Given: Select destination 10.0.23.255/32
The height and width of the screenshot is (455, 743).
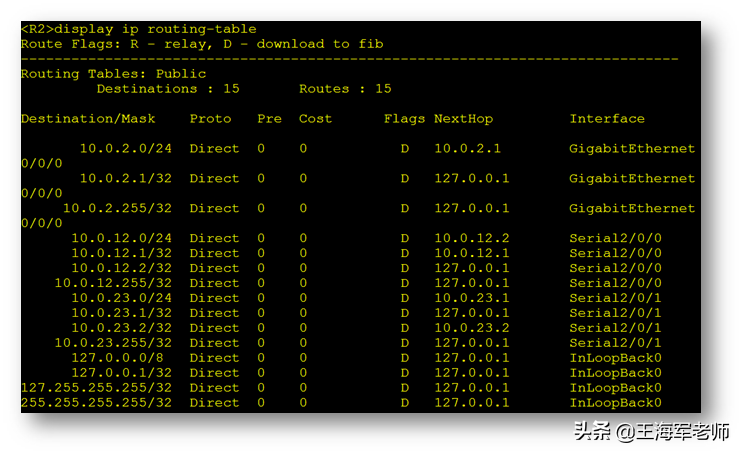Looking at the screenshot, I should tap(113, 343).
